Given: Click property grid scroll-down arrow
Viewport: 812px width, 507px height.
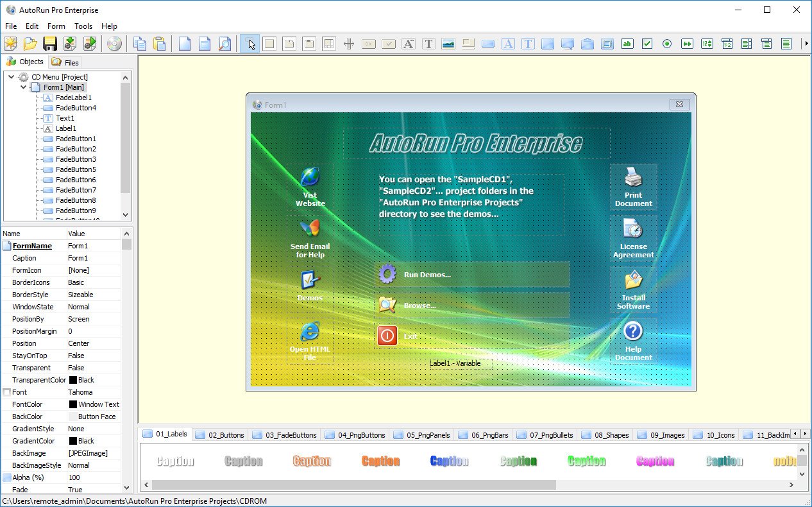Looking at the screenshot, I should pos(126,488).
